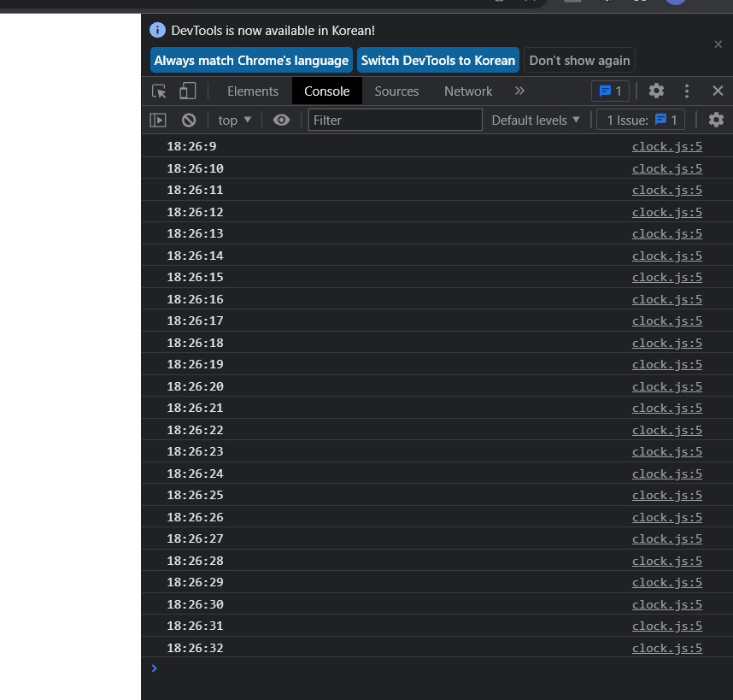Select the log message 18:26:28
Viewport: 733px width, 700px height.
[x=195, y=561]
